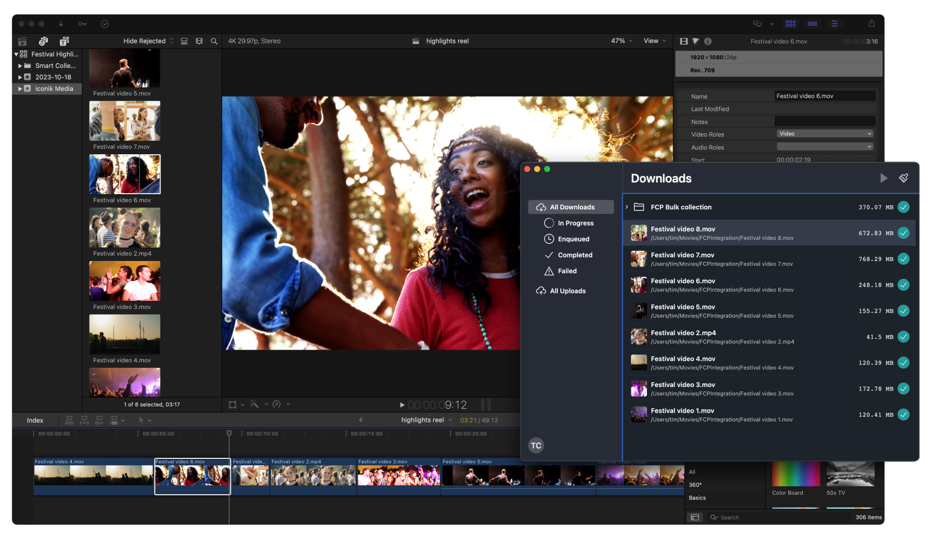941x560 pixels.
Task: Open the browser search magnifier icon
Action: 214,41
